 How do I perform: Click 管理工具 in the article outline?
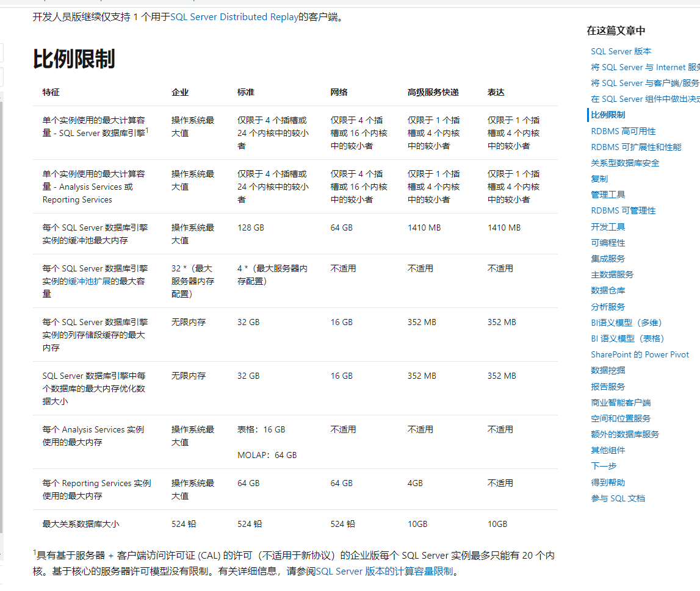pos(608,195)
